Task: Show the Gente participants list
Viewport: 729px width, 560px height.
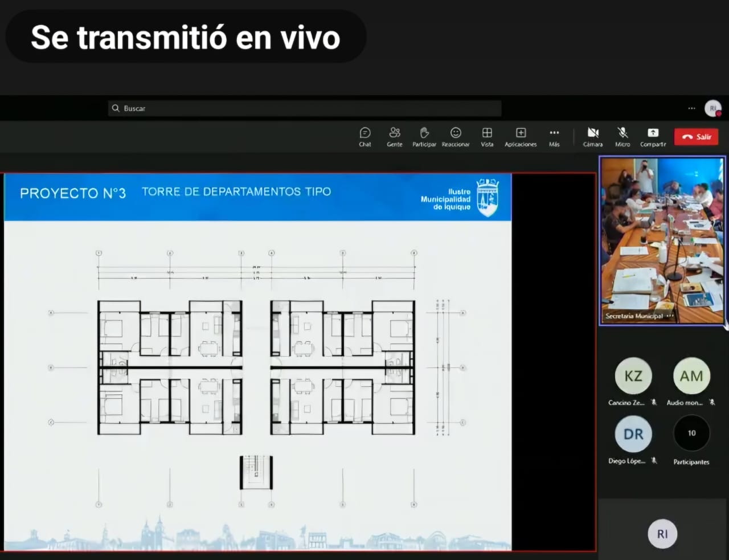Action: click(395, 137)
